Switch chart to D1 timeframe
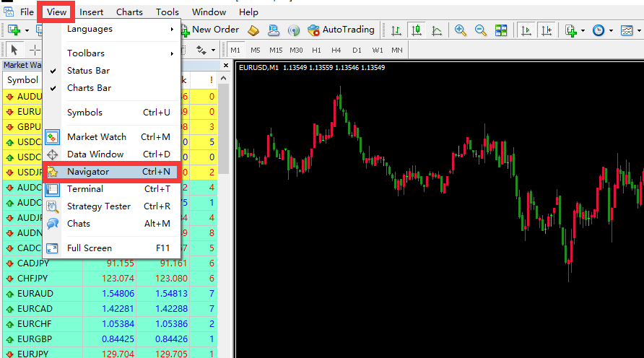 [x=357, y=50]
